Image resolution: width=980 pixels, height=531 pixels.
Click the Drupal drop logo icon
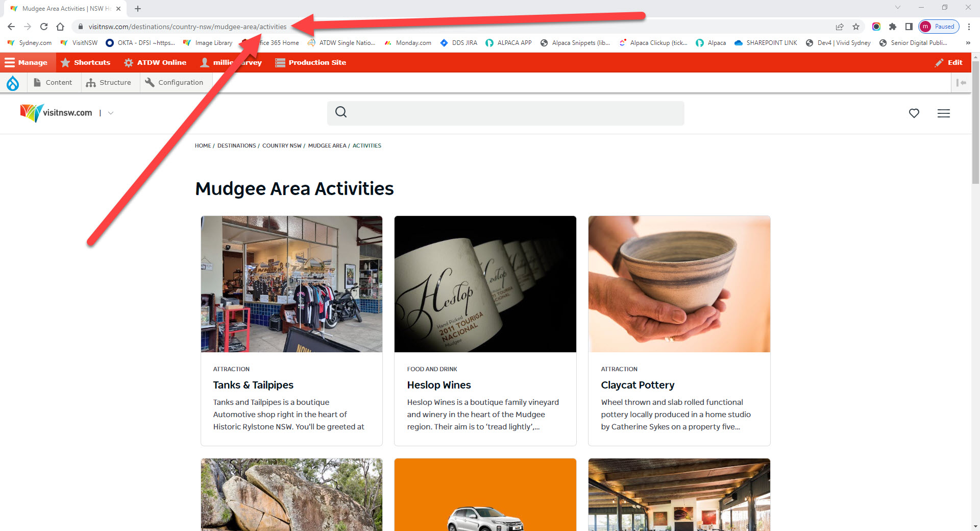point(13,83)
